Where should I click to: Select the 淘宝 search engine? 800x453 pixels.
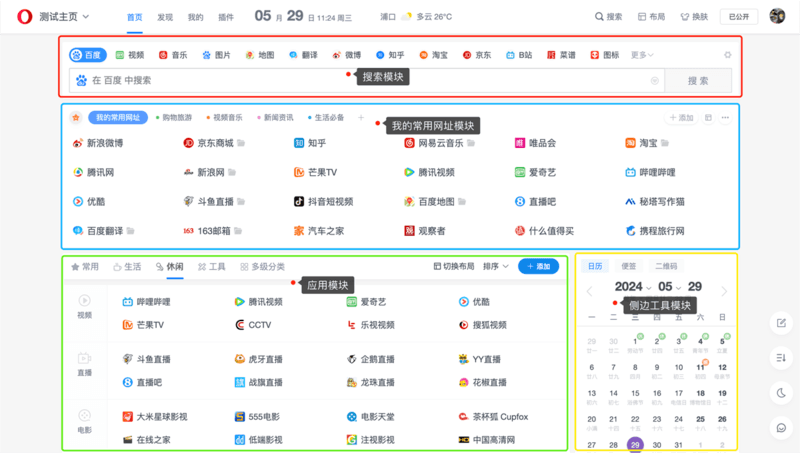(x=433, y=55)
